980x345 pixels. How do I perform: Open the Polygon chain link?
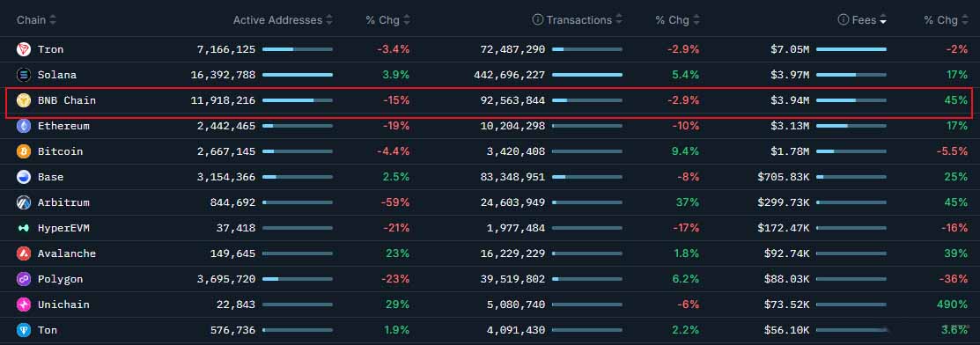click(x=60, y=279)
